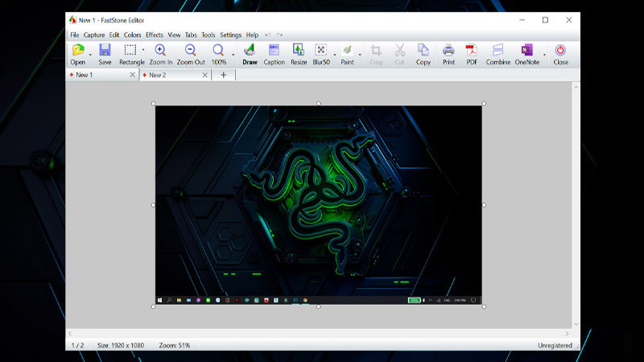
Task: Click the bottom-right corner selection handle
Action: pyautogui.click(x=484, y=306)
